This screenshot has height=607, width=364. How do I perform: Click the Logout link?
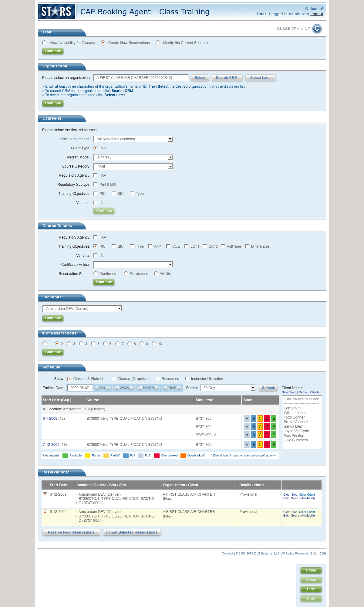click(317, 14)
